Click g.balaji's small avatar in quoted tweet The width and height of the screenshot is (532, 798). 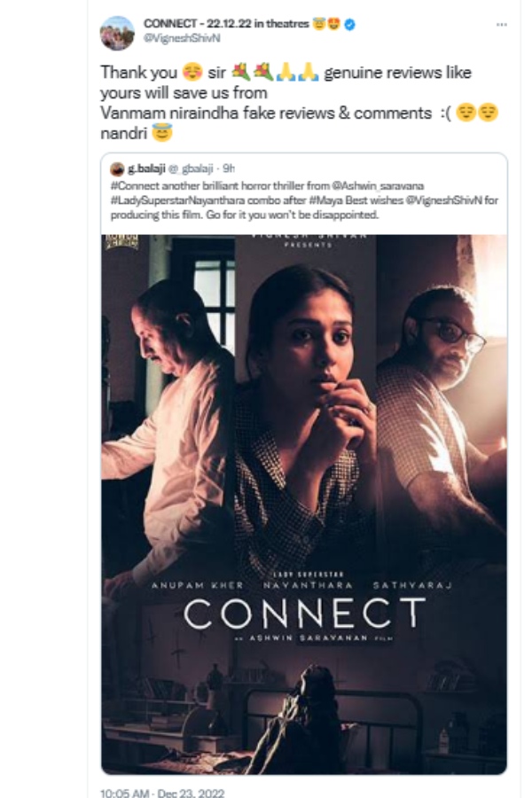click(115, 168)
